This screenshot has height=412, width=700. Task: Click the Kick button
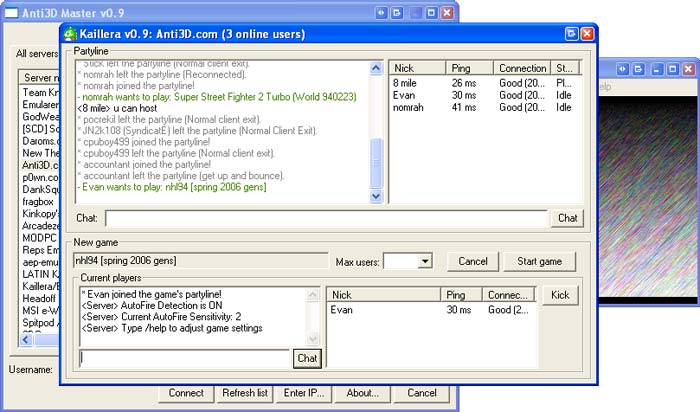pos(560,295)
